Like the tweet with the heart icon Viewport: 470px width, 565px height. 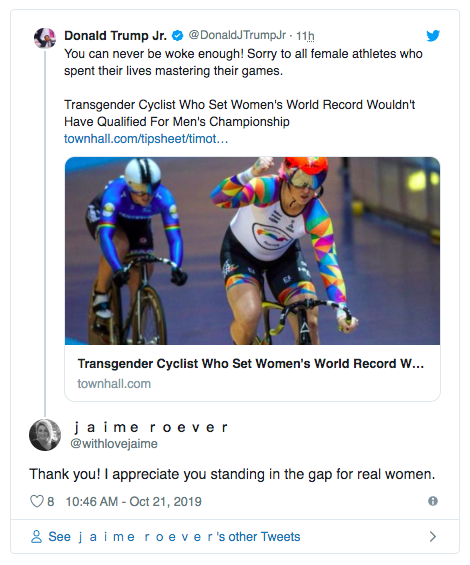click(36, 501)
